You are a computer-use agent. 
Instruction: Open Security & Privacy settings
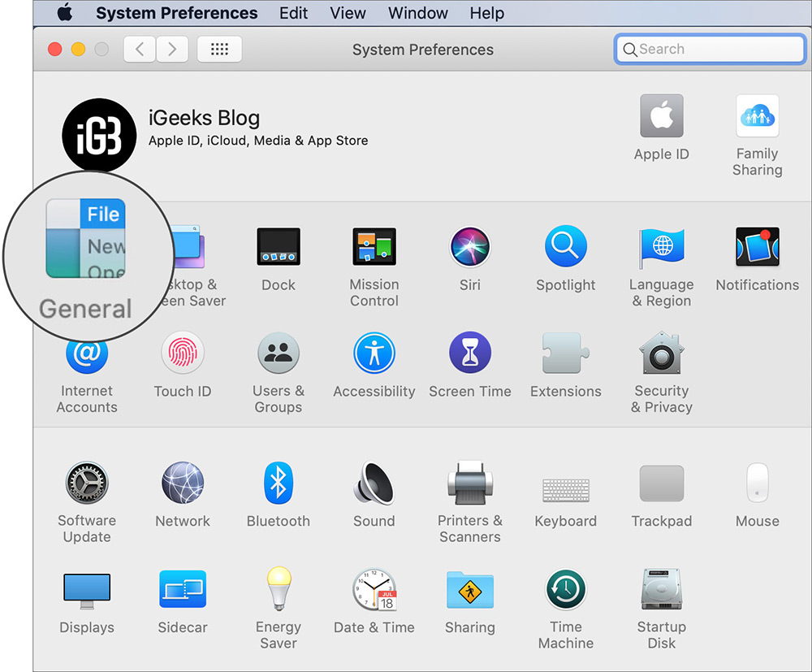click(x=662, y=353)
